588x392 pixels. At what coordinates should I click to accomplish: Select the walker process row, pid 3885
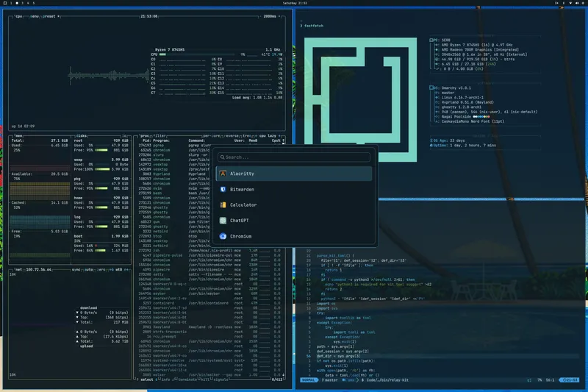pos(209,375)
